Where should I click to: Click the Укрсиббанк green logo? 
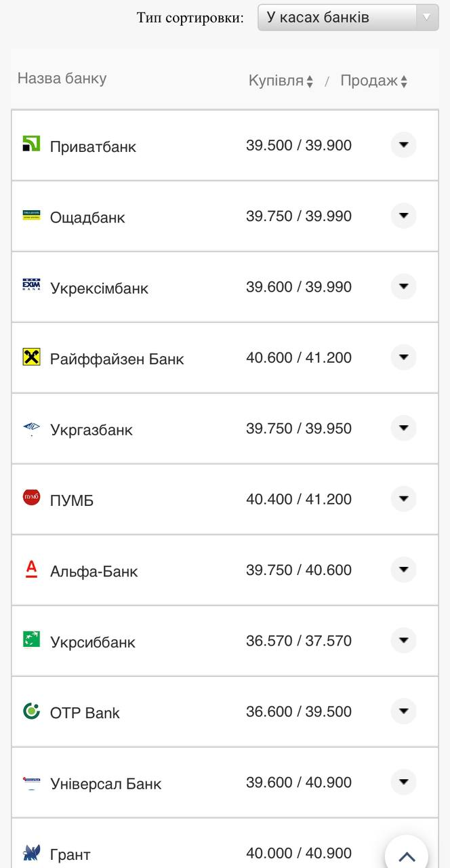pos(31,639)
